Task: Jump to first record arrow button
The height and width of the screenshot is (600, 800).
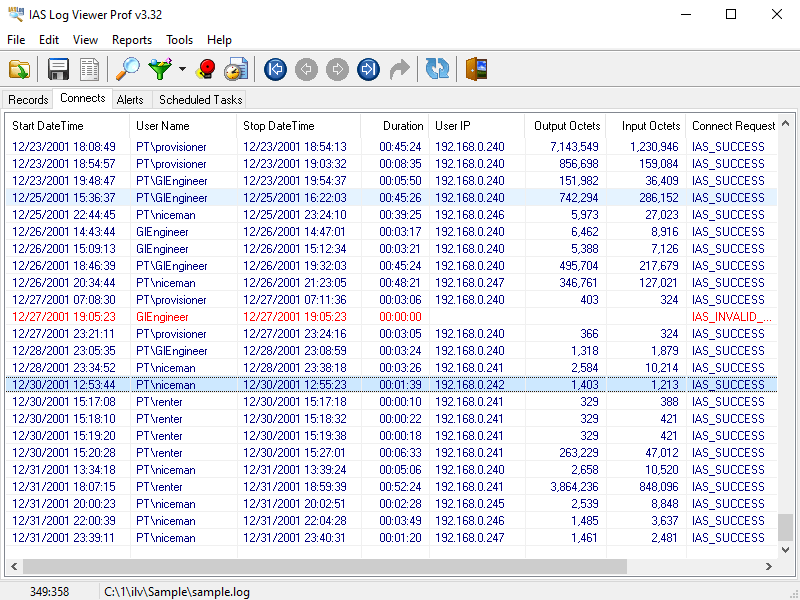Action: click(276, 69)
